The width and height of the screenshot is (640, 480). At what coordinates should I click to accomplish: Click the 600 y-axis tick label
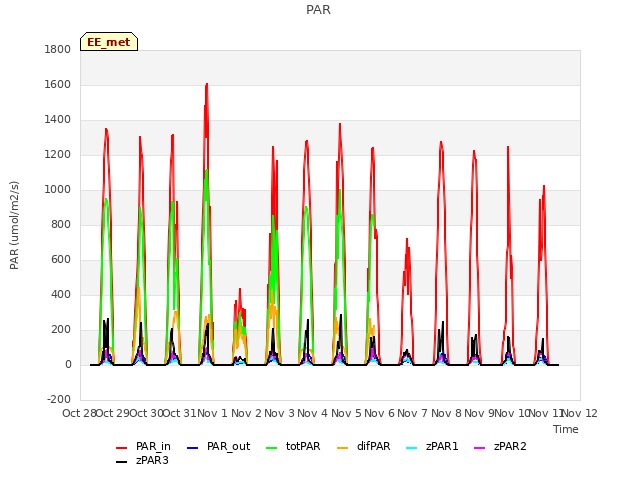pyautogui.click(x=61, y=260)
